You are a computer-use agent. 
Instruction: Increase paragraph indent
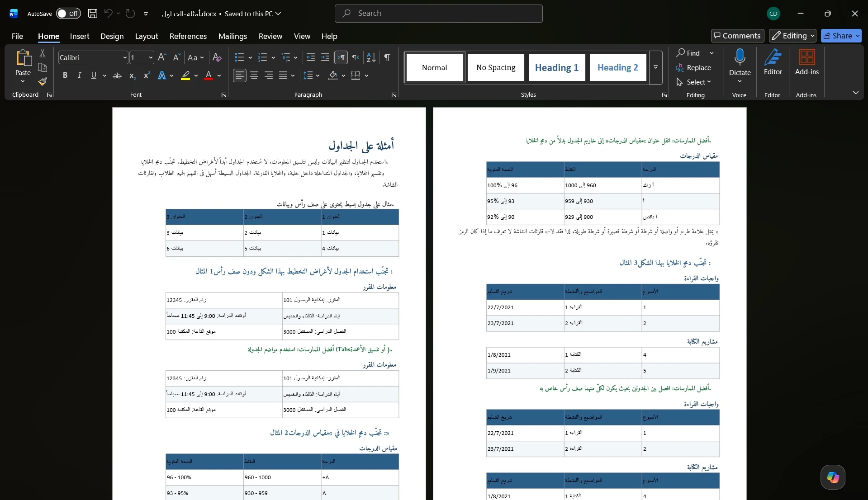(x=325, y=57)
